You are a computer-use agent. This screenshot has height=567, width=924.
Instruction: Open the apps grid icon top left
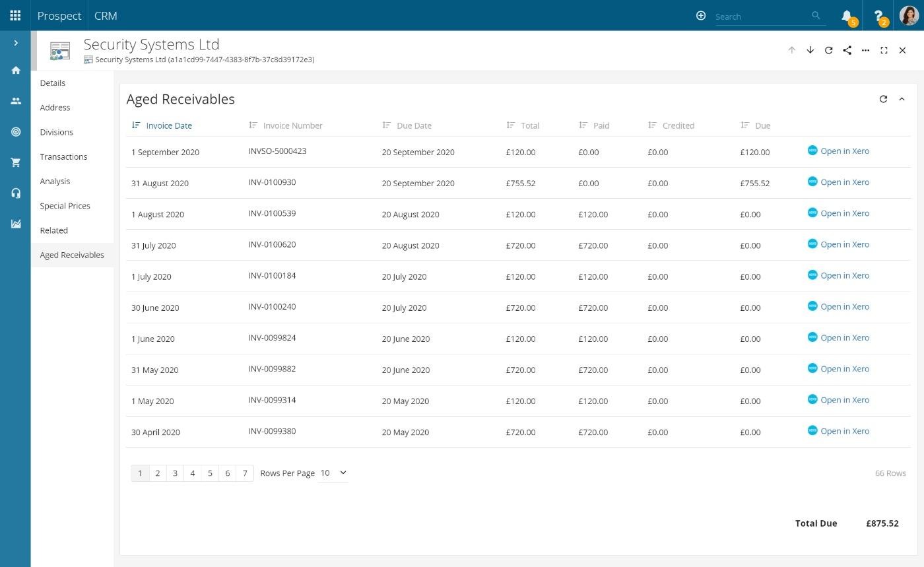click(15, 15)
